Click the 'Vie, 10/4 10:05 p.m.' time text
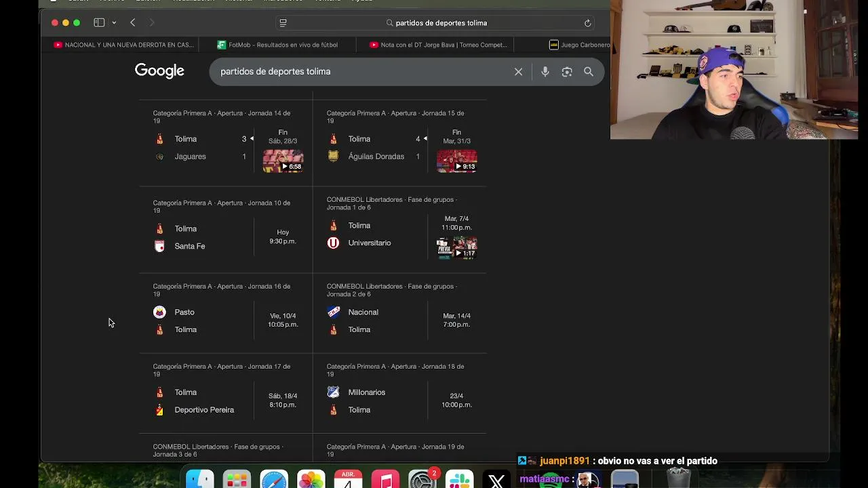This screenshot has height=488, width=868. coord(283,320)
